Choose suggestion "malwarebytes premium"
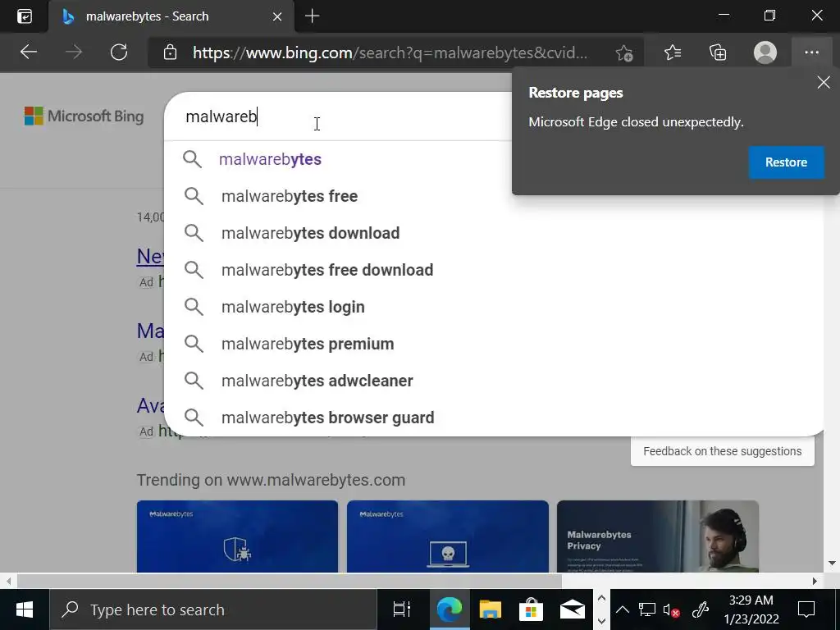Screen dimensions: 840x630 [493, 344]
